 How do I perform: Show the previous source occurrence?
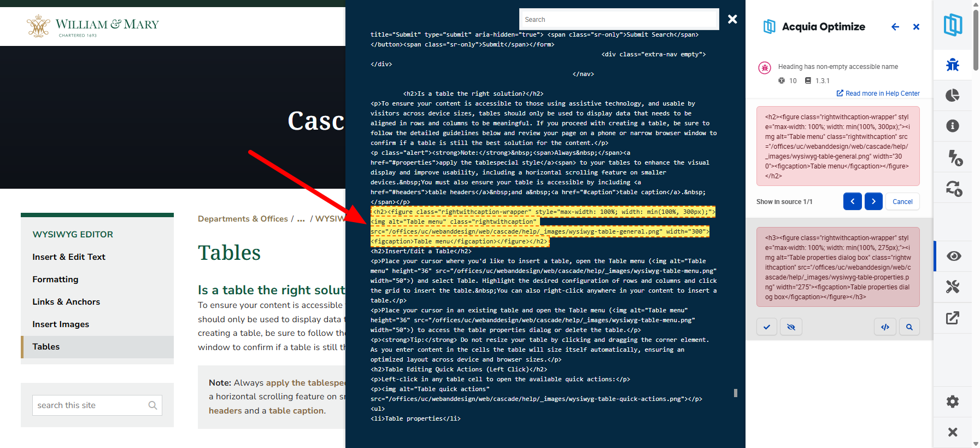852,201
